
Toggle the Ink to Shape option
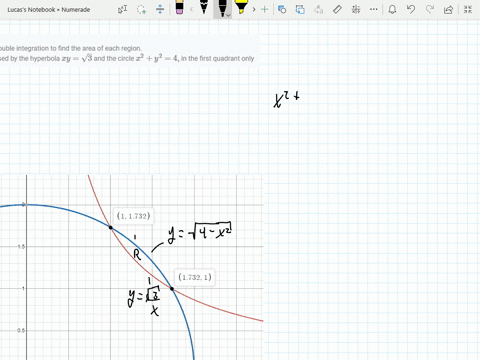[300, 9]
